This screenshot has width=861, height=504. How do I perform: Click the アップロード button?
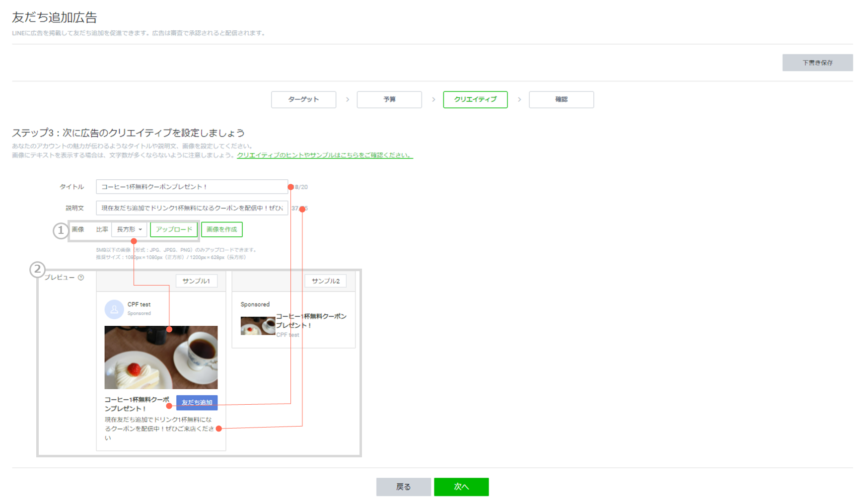(x=174, y=229)
